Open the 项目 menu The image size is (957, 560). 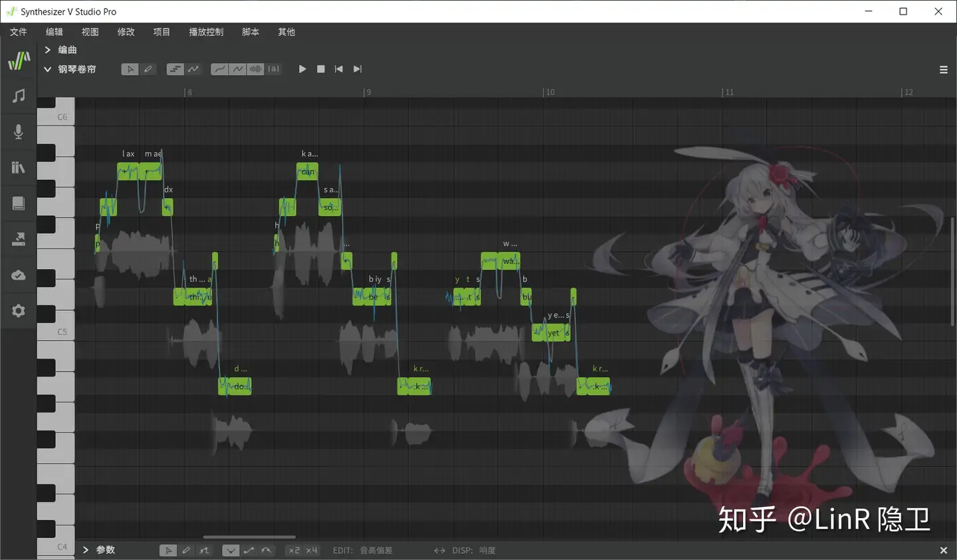point(161,32)
